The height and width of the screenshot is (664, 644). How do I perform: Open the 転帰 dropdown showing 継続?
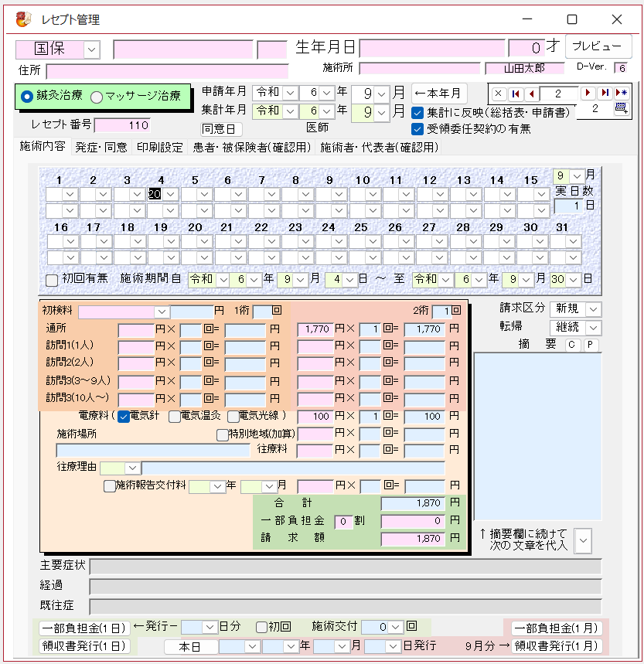[x=592, y=328]
